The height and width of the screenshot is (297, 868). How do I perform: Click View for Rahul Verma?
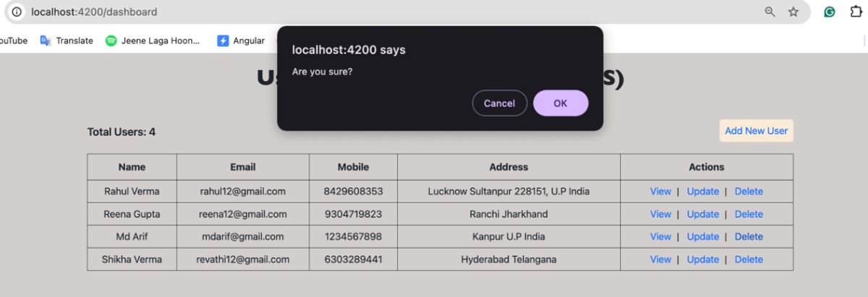660,191
